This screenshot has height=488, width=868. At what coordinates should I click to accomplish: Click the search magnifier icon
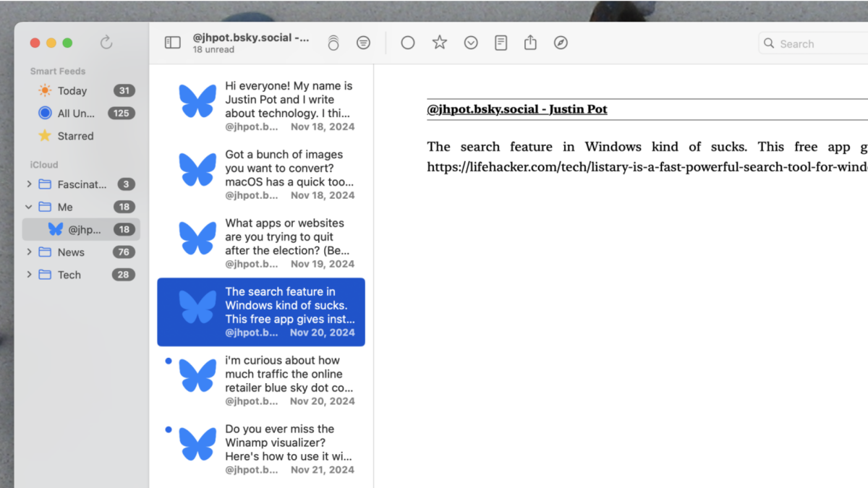[769, 43]
